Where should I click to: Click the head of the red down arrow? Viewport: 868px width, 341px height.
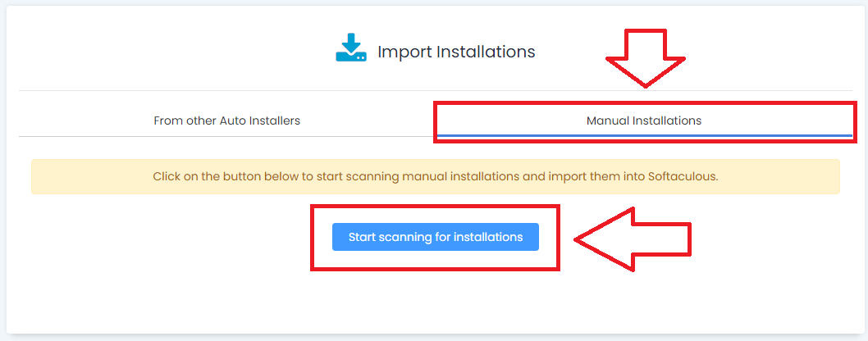pyautogui.click(x=646, y=72)
